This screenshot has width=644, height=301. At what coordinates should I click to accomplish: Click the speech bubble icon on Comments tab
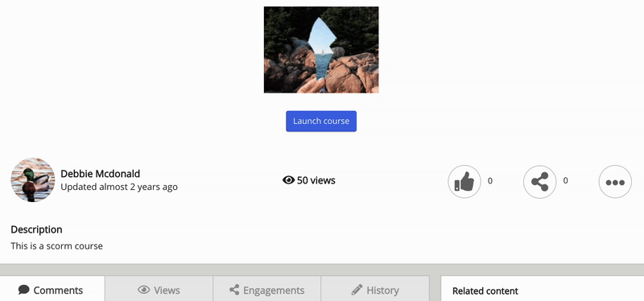pyautogui.click(x=24, y=290)
